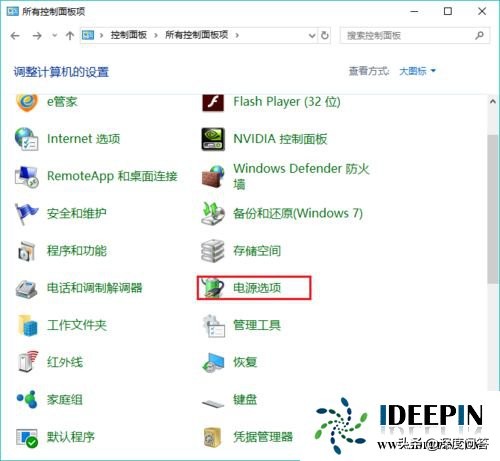Click the window title bar icon
This screenshot has width=500, height=461.
coord(13,11)
